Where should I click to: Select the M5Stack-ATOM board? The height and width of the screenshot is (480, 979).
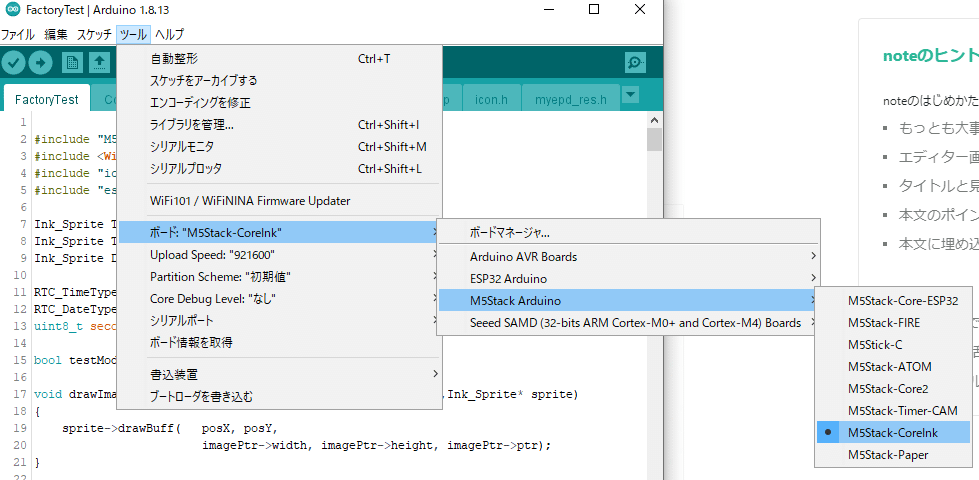[893, 366]
